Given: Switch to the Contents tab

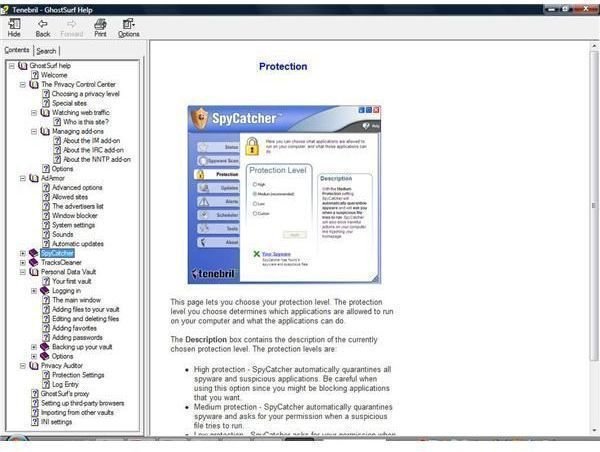Looking at the screenshot, I should 17,50.
